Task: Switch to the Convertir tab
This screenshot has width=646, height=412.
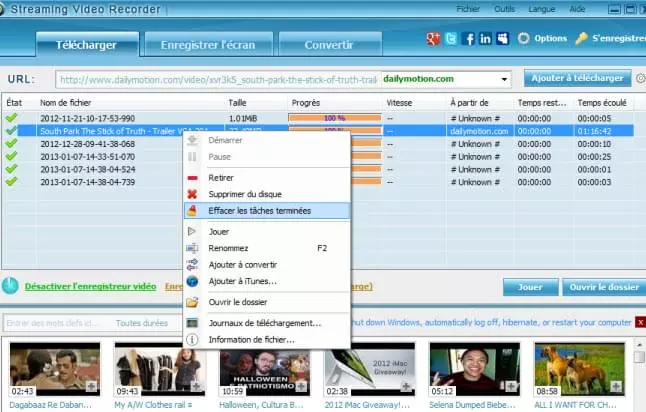Action: click(329, 44)
